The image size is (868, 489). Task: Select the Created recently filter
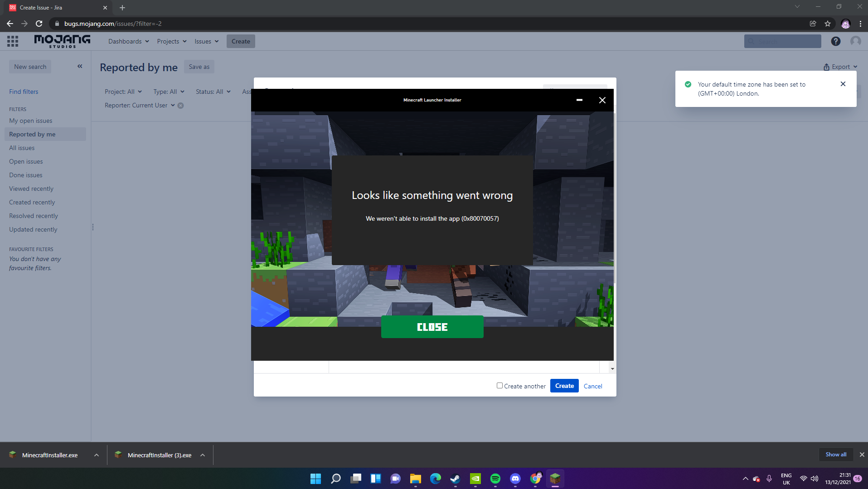pos(32,202)
